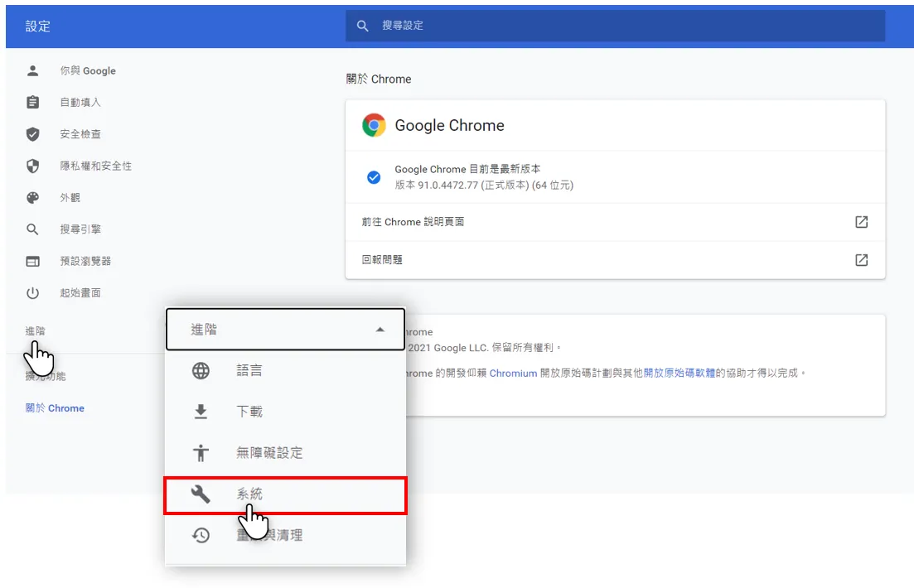The image size is (914, 588).
Task: Click the palette icon for 外觀
Action: pyautogui.click(x=32, y=198)
